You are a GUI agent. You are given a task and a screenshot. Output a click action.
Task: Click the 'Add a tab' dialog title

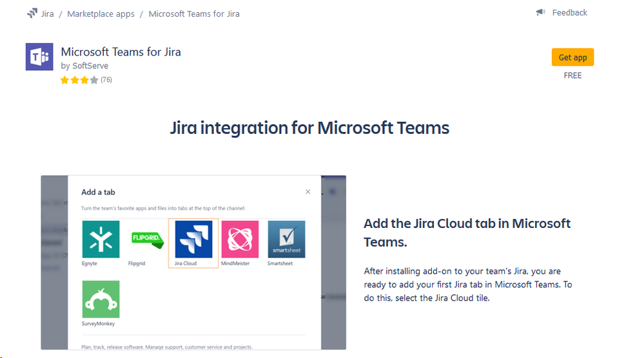(98, 192)
